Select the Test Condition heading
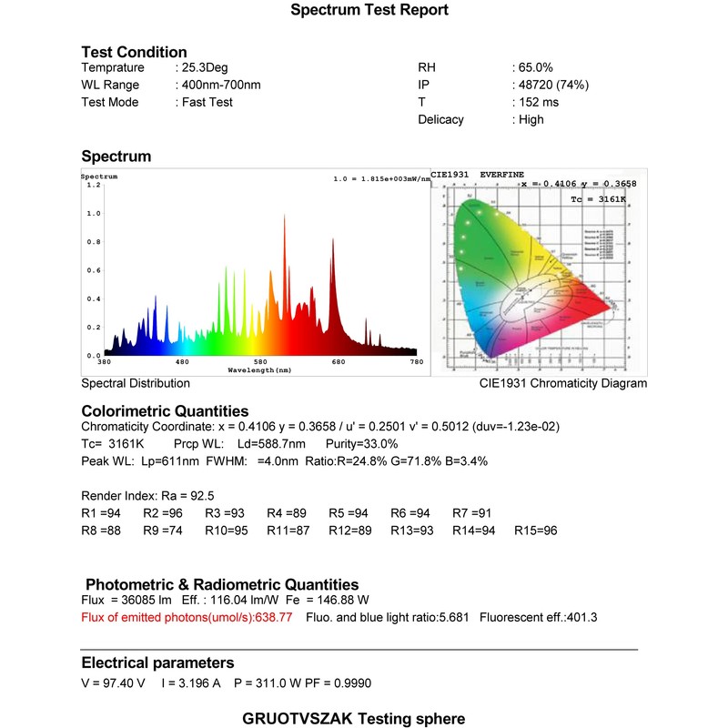The width and height of the screenshot is (728, 728). coord(134,52)
